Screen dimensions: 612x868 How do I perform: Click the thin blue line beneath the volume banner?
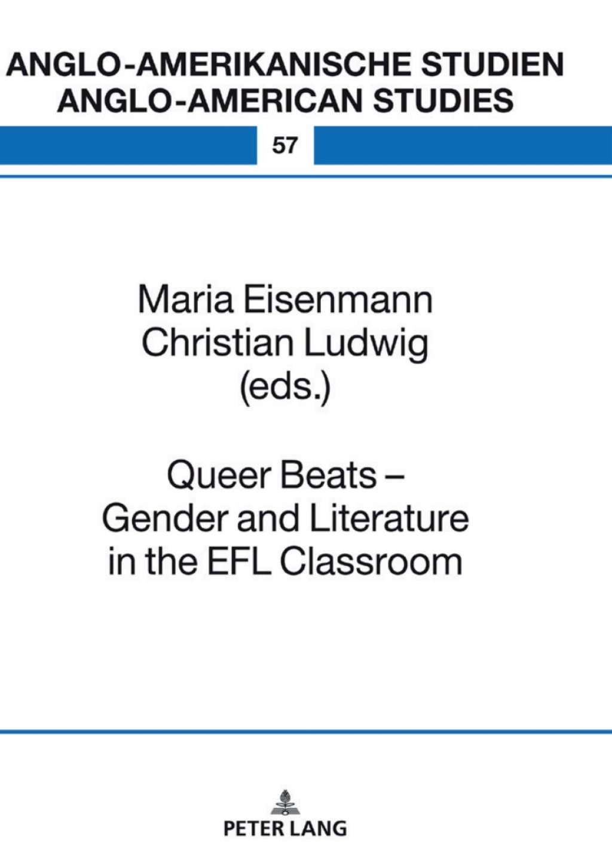306,176
